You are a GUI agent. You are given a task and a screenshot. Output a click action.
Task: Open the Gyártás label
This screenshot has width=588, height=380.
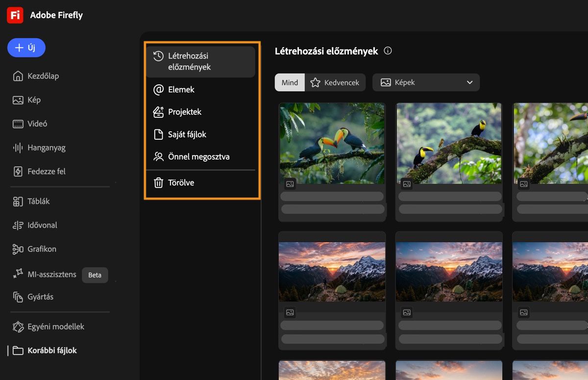pos(41,297)
